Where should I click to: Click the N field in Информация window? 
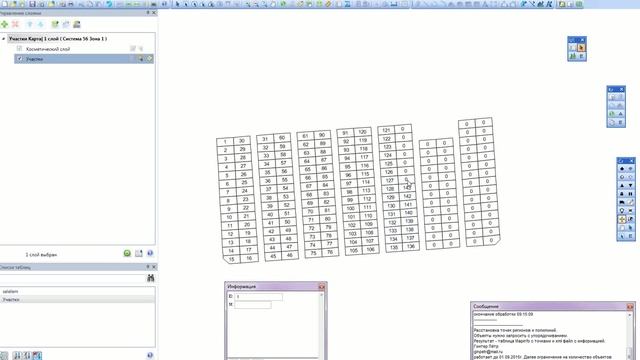(x=253, y=304)
